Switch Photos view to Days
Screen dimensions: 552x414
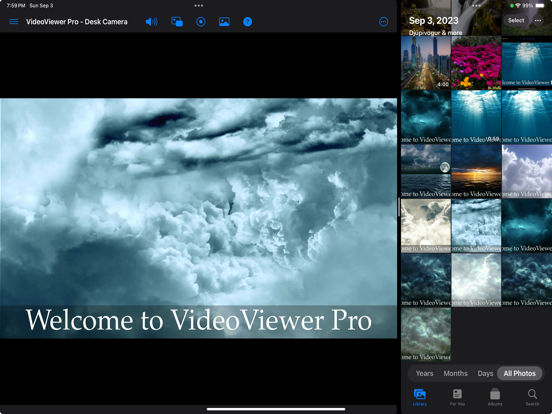tap(485, 374)
